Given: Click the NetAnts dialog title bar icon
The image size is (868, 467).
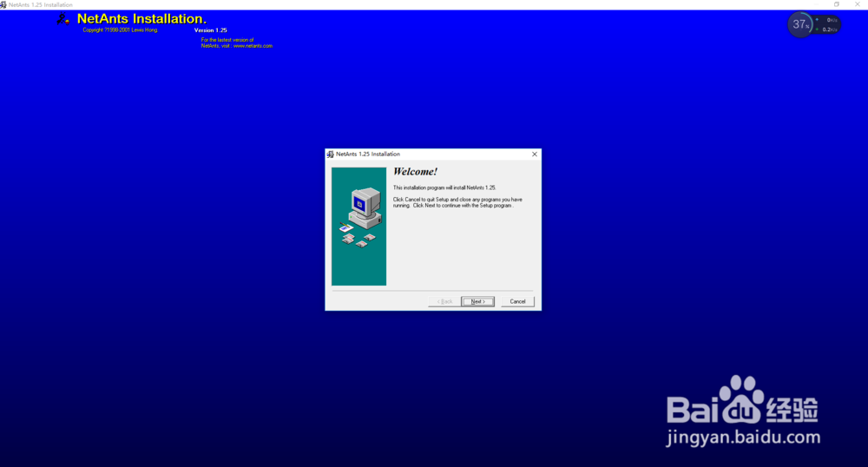Looking at the screenshot, I should pos(331,155).
